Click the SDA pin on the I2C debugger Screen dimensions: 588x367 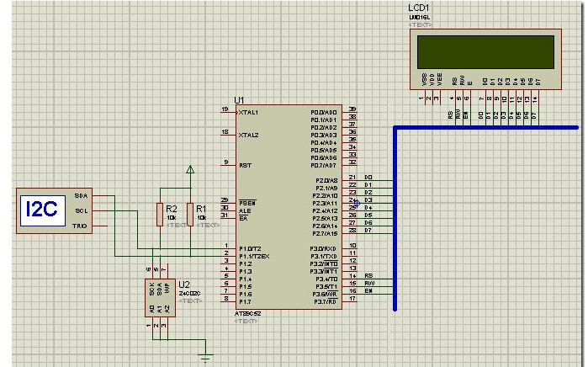[81, 196]
